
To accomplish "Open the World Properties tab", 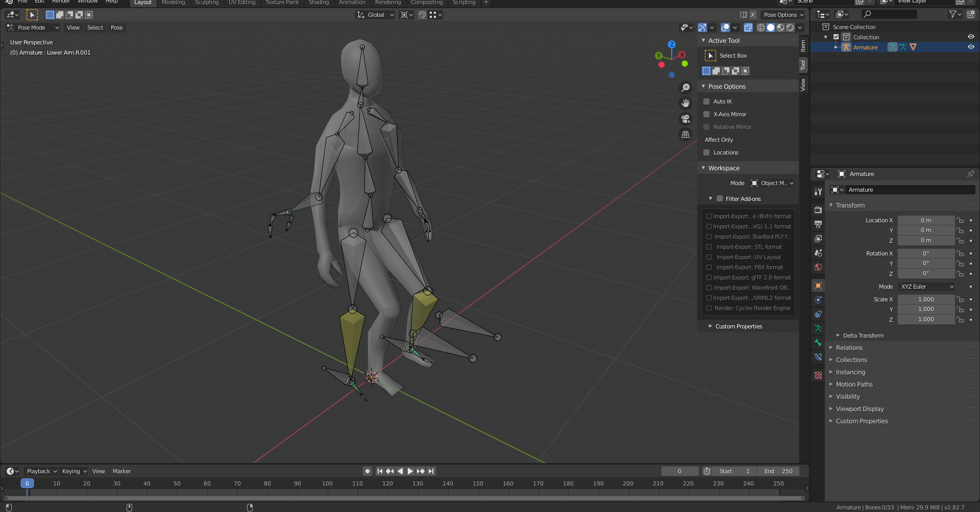I will 818,267.
